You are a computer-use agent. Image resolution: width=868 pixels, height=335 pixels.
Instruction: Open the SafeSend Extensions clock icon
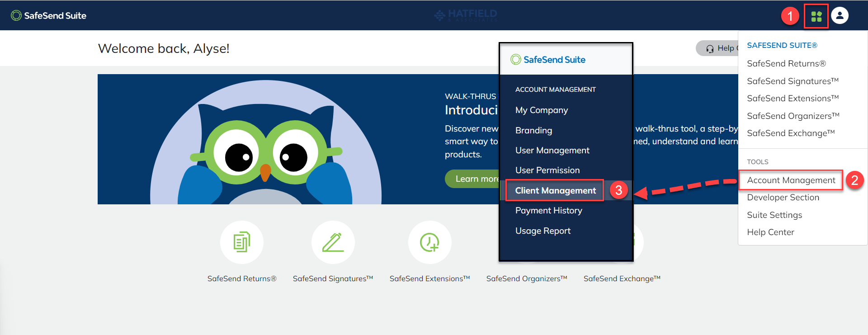[430, 242]
